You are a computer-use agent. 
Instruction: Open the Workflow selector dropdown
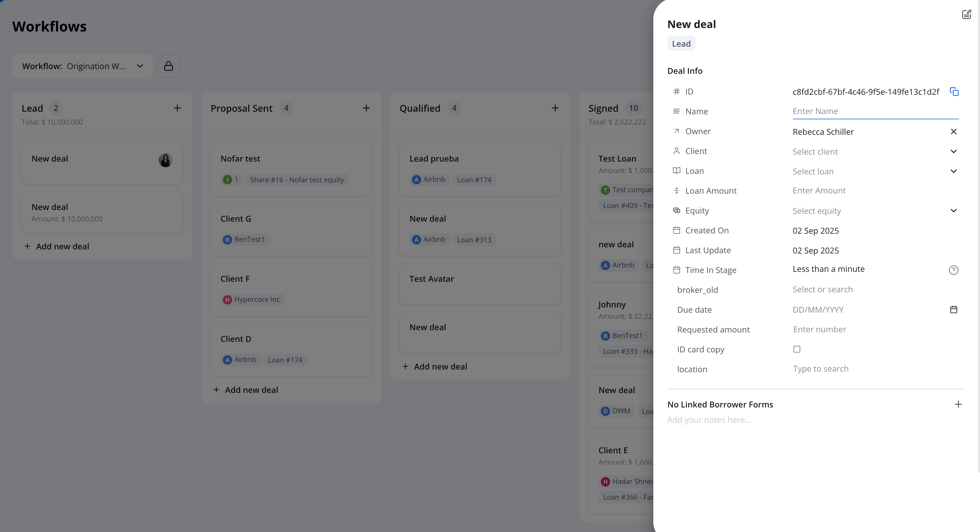click(x=82, y=66)
